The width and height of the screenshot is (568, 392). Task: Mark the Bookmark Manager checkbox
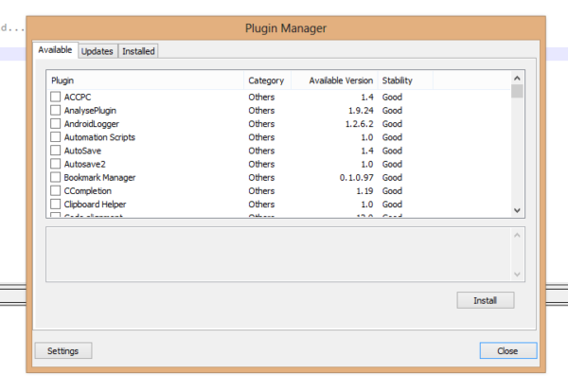pyautogui.click(x=56, y=177)
